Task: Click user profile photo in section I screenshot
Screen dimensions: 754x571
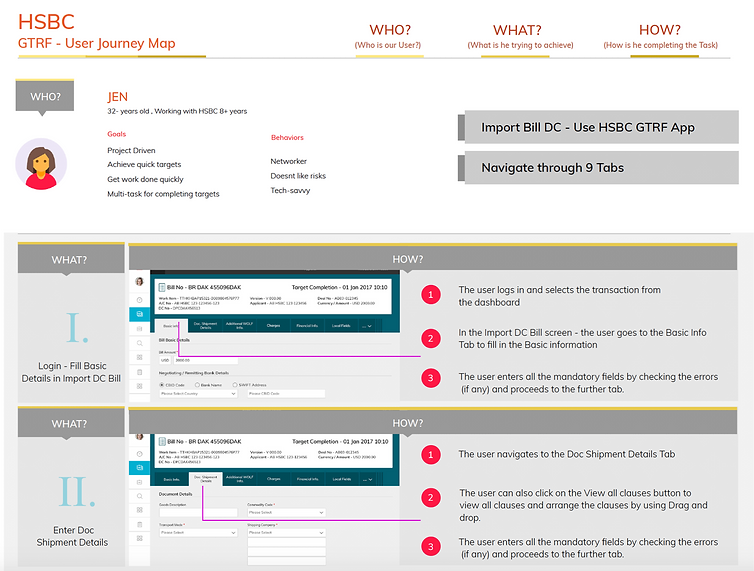Action: [x=139, y=282]
